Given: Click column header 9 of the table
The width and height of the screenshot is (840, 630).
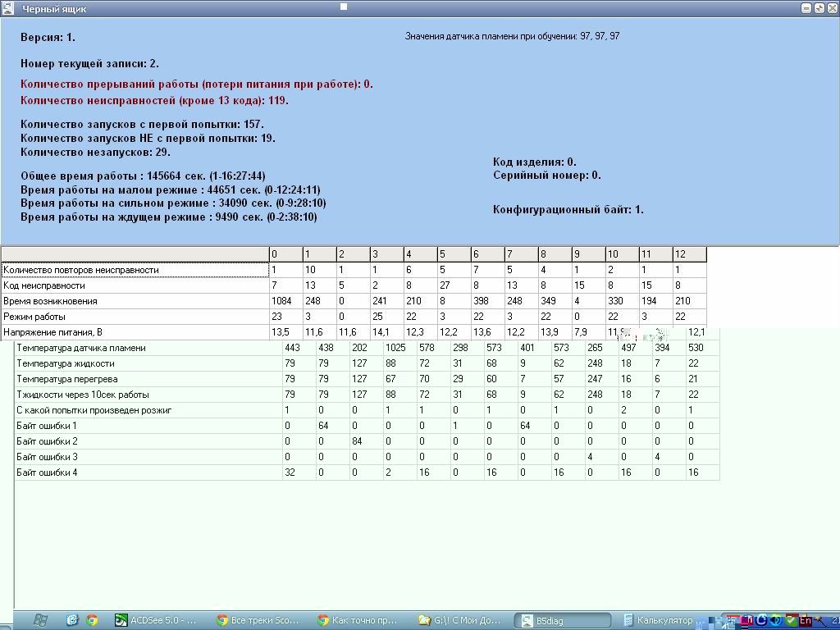Looking at the screenshot, I should [589, 254].
